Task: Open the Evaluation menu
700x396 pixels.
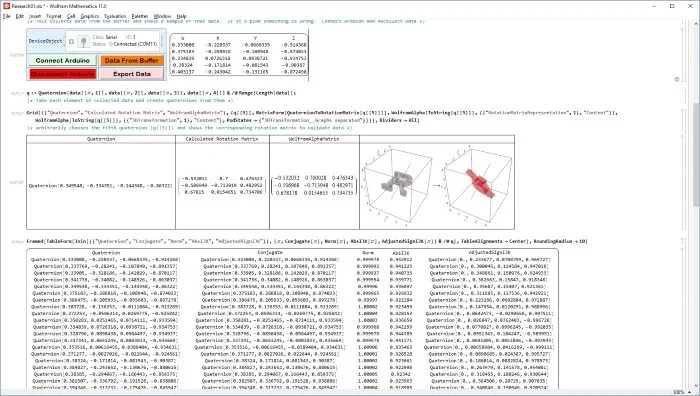Action: point(115,16)
